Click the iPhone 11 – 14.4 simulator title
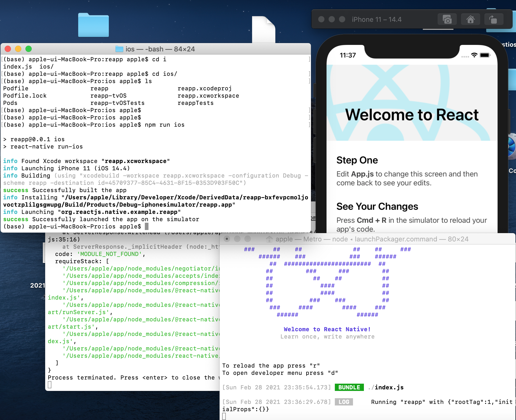The image size is (516, 420). (x=376, y=19)
